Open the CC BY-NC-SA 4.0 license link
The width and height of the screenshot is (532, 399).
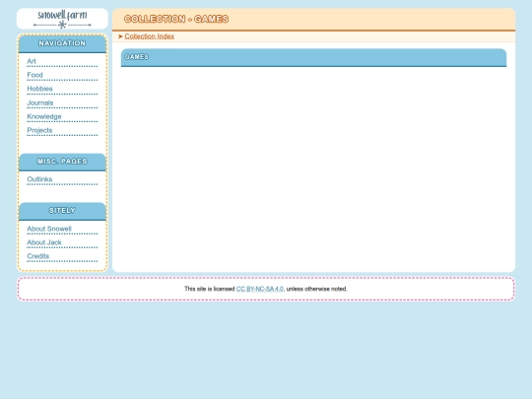(259, 289)
